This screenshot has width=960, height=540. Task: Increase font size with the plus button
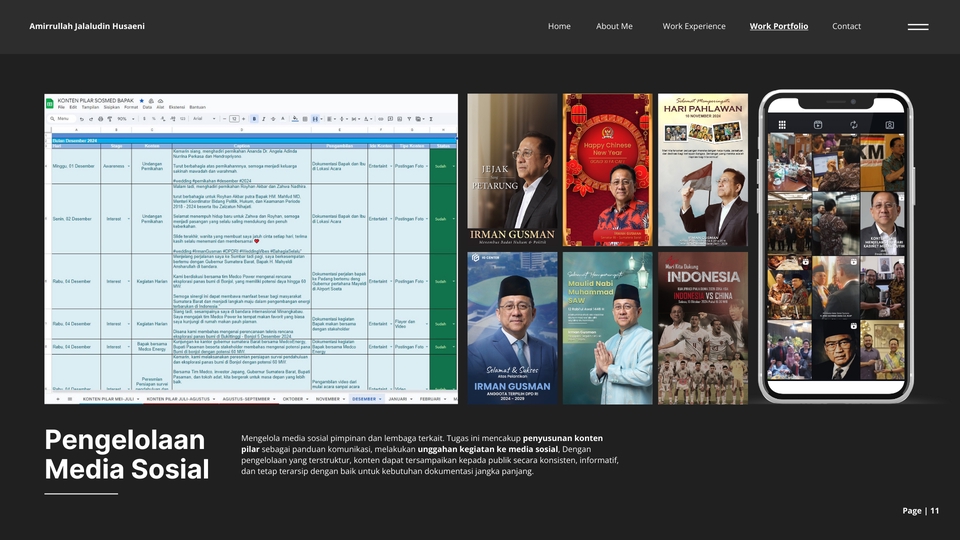tap(244, 119)
